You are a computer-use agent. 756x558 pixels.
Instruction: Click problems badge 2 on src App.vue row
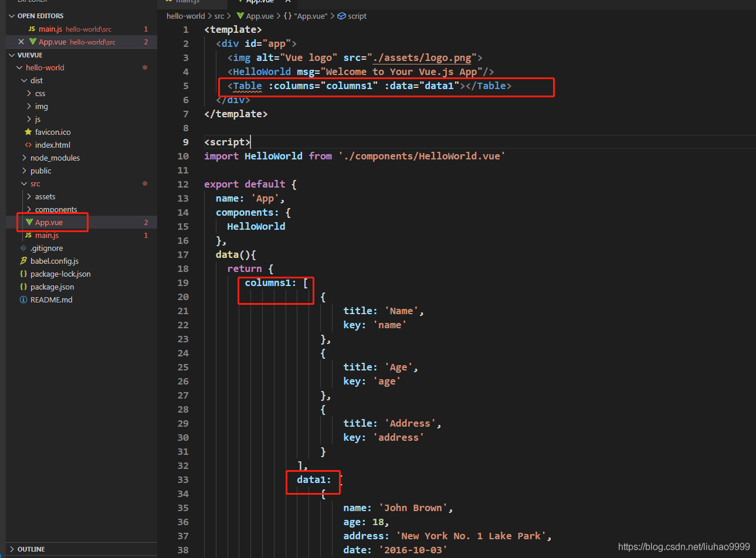click(x=146, y=222)
